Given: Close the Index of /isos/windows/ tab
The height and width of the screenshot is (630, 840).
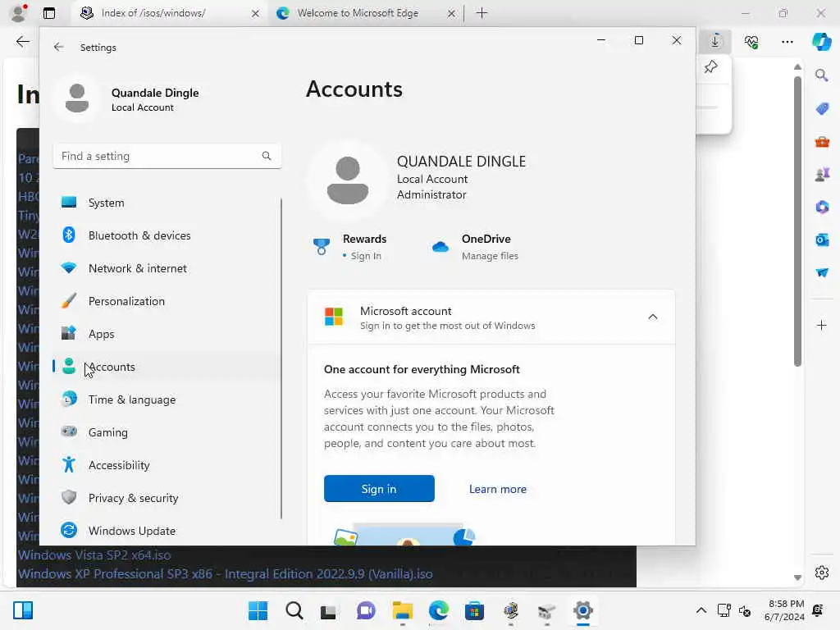Looking at the screenshot, I should pos(256,13).
